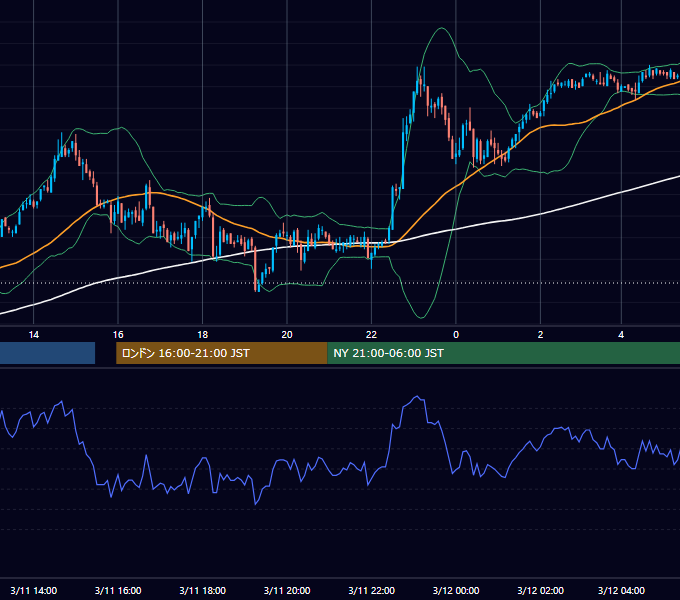Select the hour 22 axis label
The width and height of the screenshot is (680, 600).
(371, 335)
